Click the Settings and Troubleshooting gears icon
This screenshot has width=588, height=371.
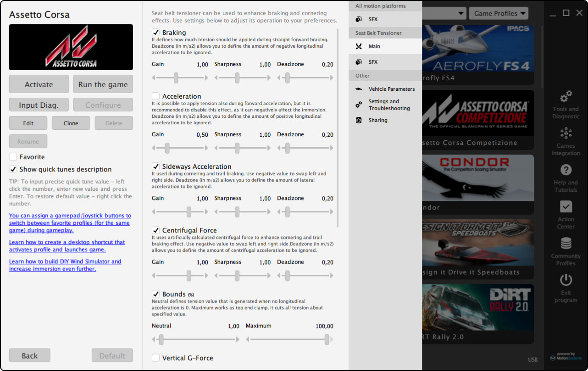tap(359, 105)
